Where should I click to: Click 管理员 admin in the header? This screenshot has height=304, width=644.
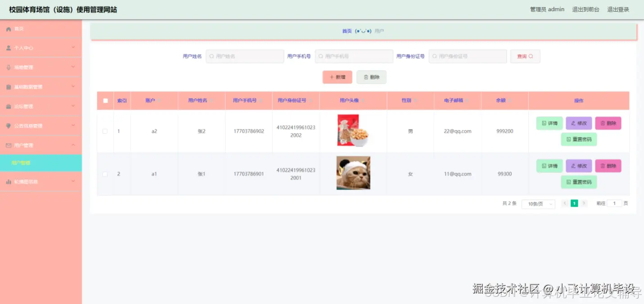coord(547,9)
